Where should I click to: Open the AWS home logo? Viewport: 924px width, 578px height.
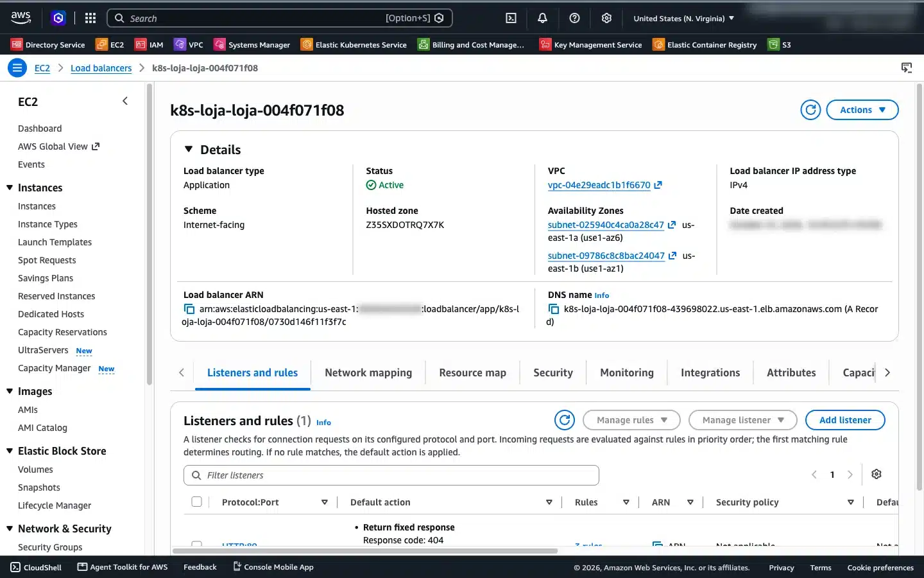coord(21,18)
